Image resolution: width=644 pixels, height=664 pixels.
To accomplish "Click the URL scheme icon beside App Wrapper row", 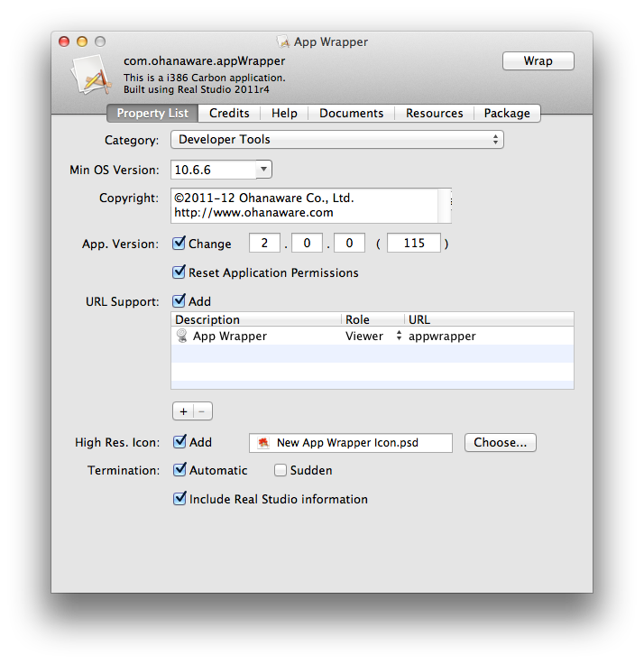I will click(181, 336).
